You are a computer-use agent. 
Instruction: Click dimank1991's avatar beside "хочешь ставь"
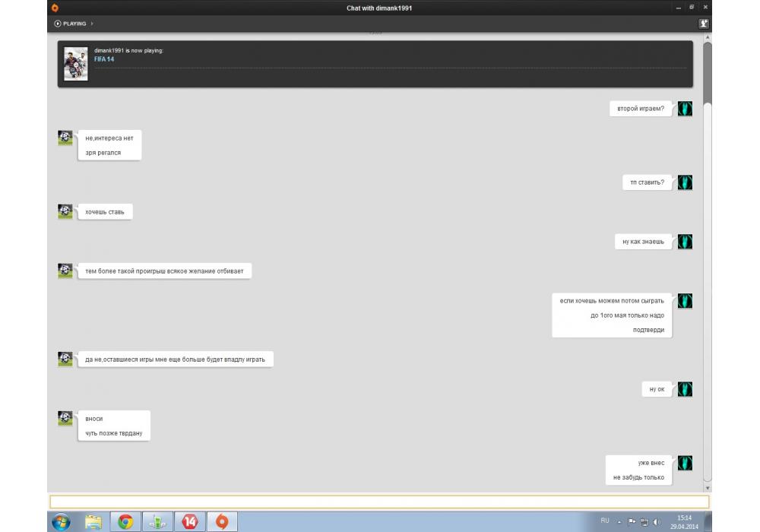tap(65, 211)
